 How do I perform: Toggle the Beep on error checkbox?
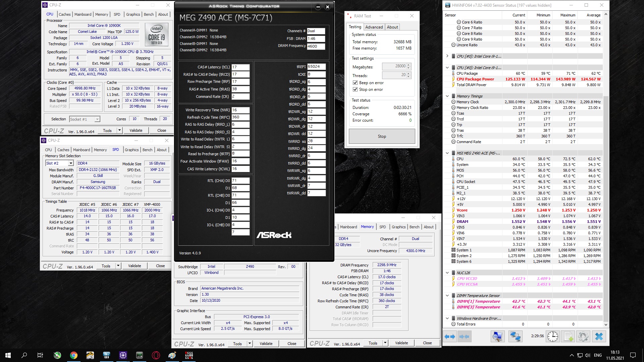pyautogui.click(x=355, y=83)
